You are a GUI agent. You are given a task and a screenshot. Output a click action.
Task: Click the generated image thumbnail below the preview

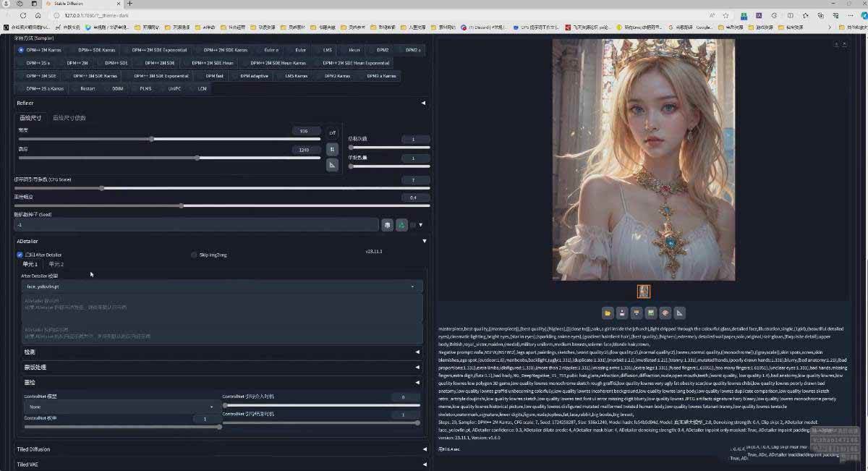644,290
